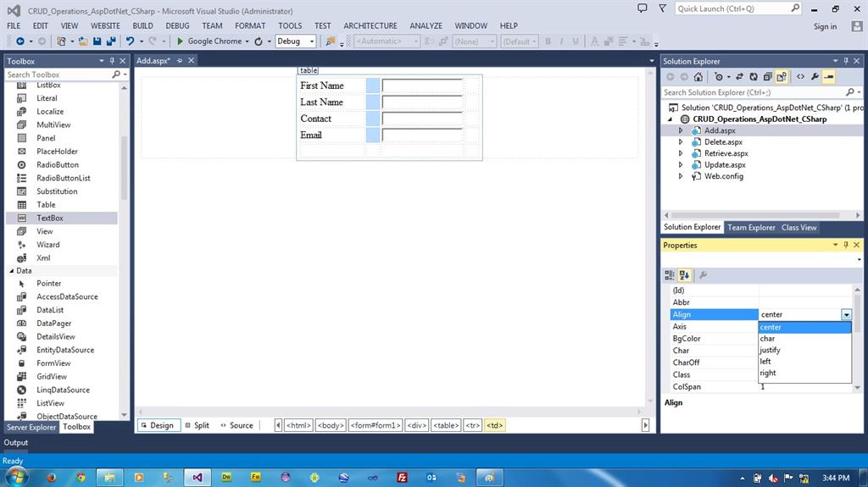This screenshot has height=487, width=868.
Task: Click the notifications filter funnel icon
Action: coord(662,8)
